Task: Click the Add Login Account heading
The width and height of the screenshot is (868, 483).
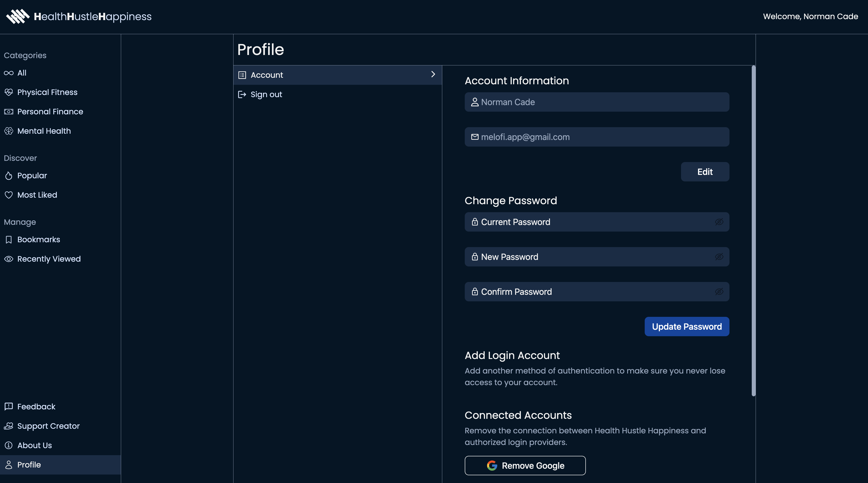Action: [512, 355]
